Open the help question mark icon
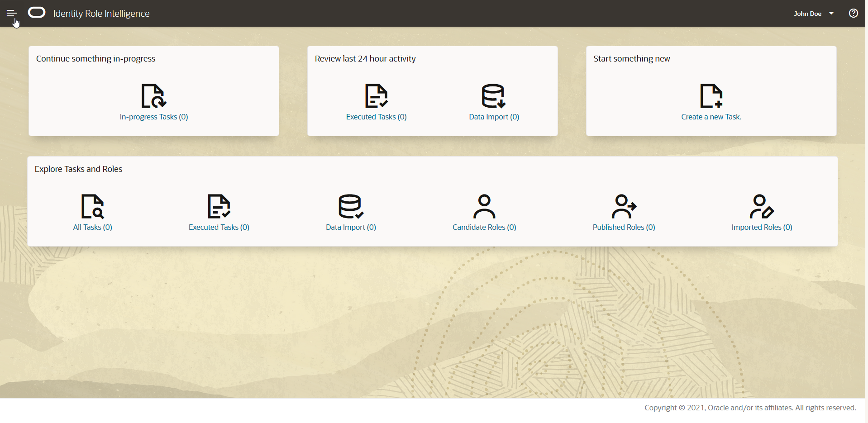868x423 pixels. (x=854, y=13)
